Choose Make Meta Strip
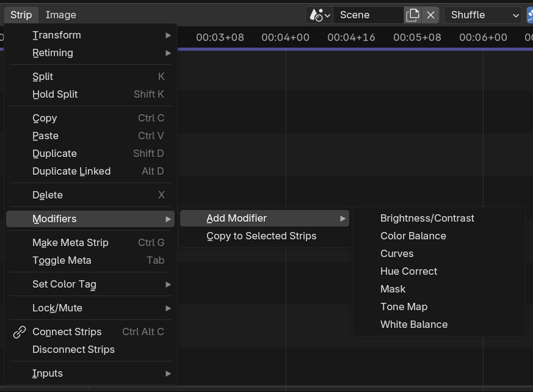The height and width of the screenshot is (392, 533). coord(90,242)
